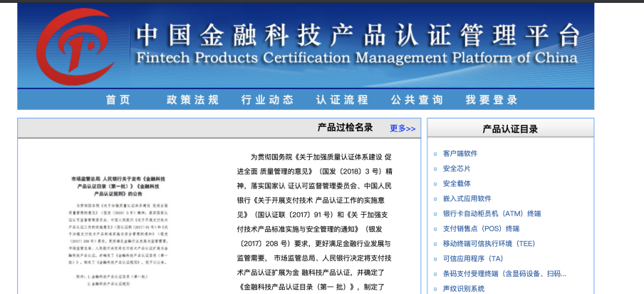
Task: Open the 政策法规 navigation item
Action: tap(192, 99)
